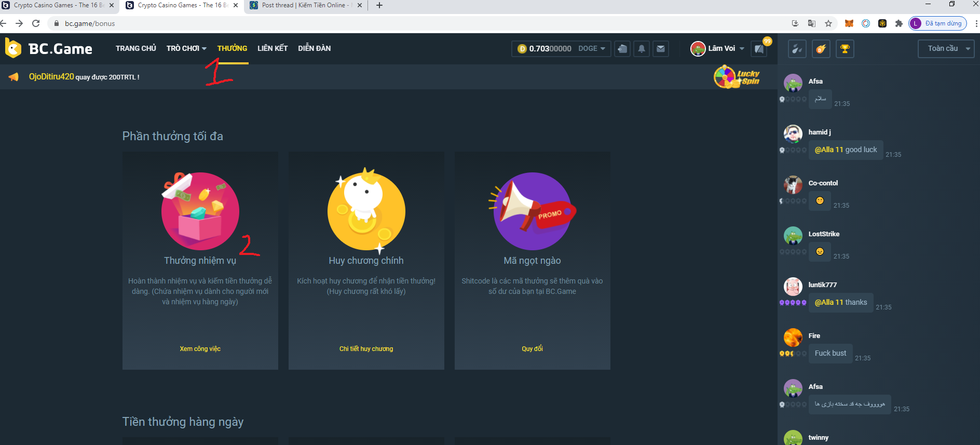Go to TRANG CHỦ home page
Screen dimensions: 980x445
point(136,48)
